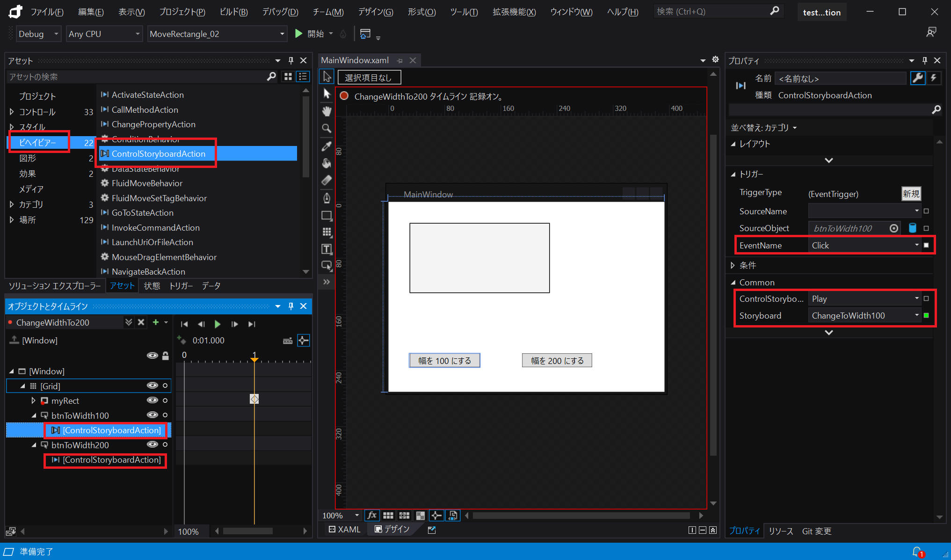The width and height of the screenshot is (951, 560).
Task: Switch to ソリューション エクスプローラー tab
Action: tap(55, 286)
